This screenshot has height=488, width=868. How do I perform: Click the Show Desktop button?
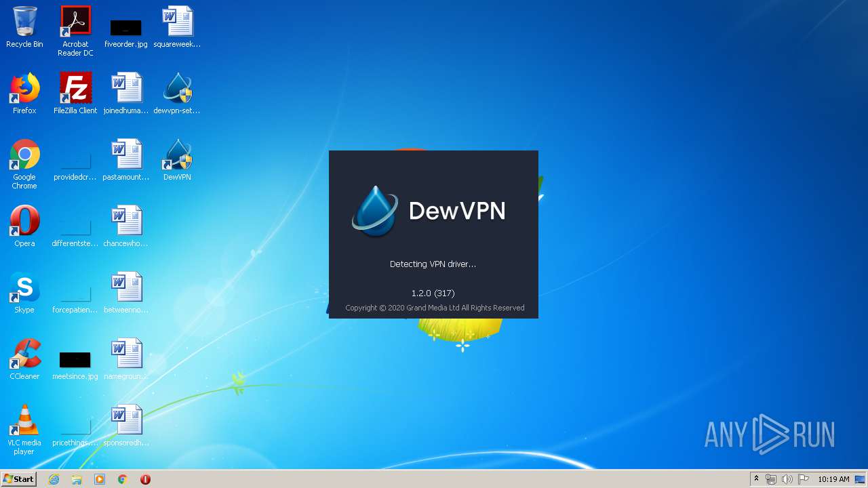861,479
